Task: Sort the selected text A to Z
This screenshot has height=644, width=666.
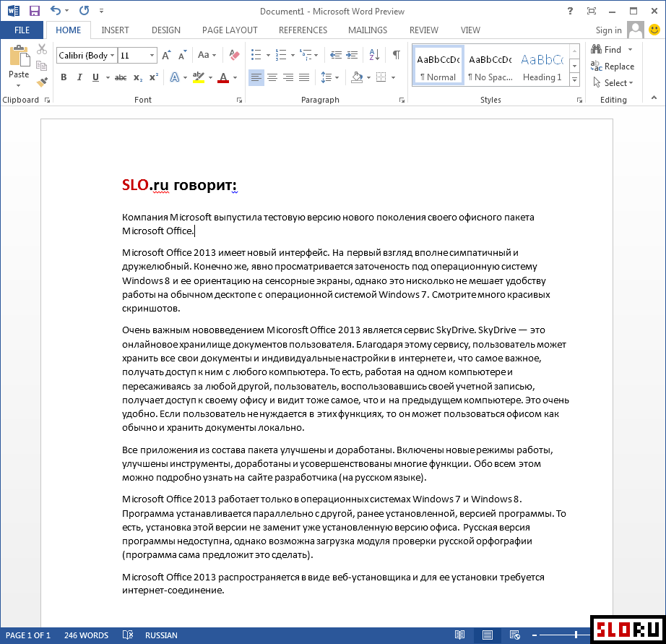Action: coord(374,55)
